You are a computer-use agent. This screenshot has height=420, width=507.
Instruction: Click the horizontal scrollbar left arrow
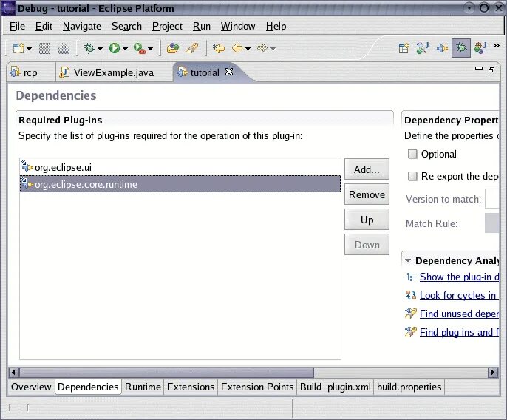point(14,372)
